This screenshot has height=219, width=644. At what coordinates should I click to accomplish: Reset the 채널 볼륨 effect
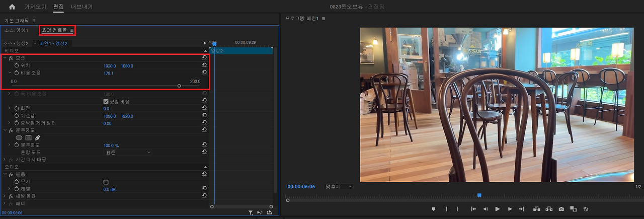(x=204, y=196)
